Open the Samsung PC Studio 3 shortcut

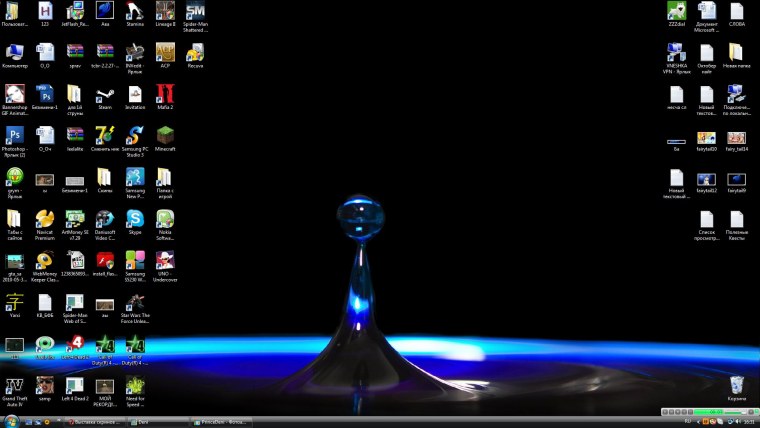pyautogui.click(x=135, y=136)
